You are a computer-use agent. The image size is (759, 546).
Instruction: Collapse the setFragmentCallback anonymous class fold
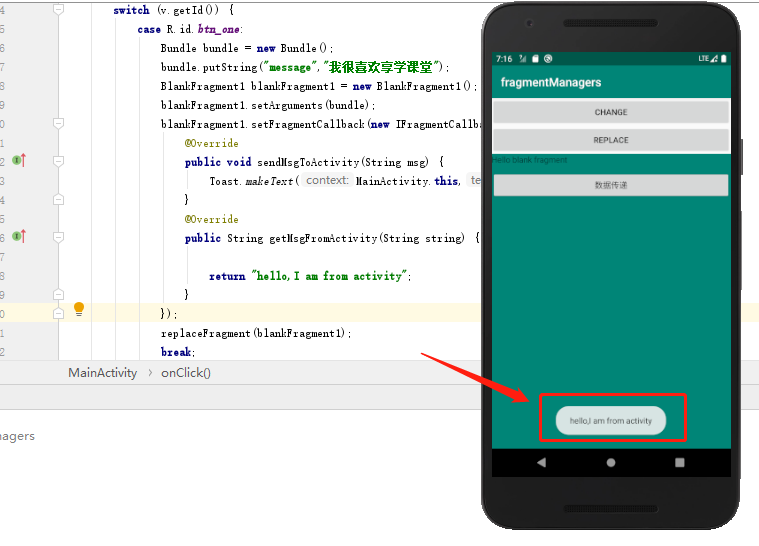point(58,124)
